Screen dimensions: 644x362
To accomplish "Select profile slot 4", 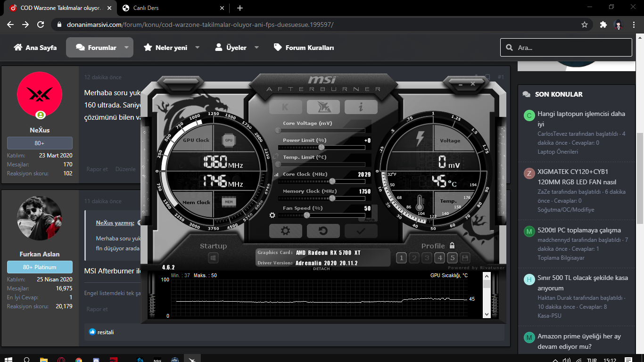I will [x=439, y=258].
